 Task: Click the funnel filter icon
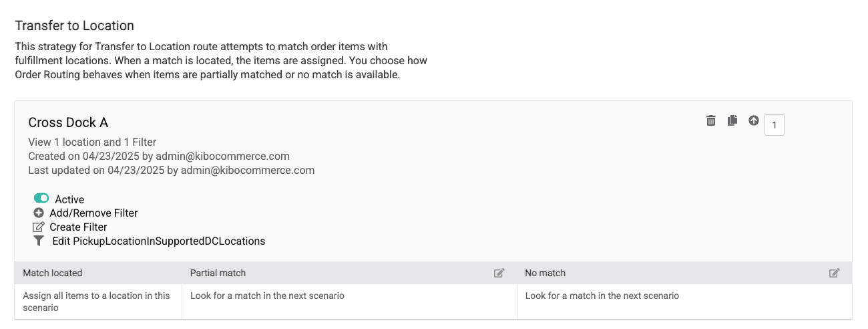[x=39, y=241]
